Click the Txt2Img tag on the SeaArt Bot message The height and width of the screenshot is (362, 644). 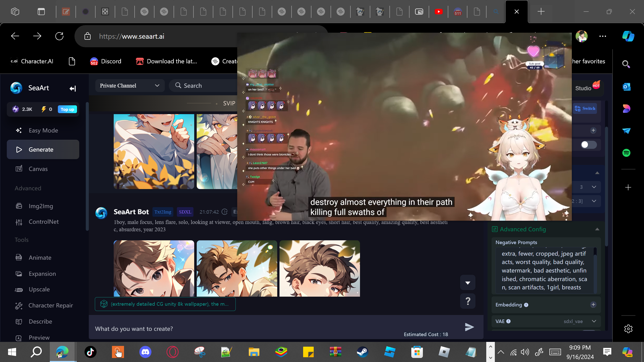click(x=163, y=212)
